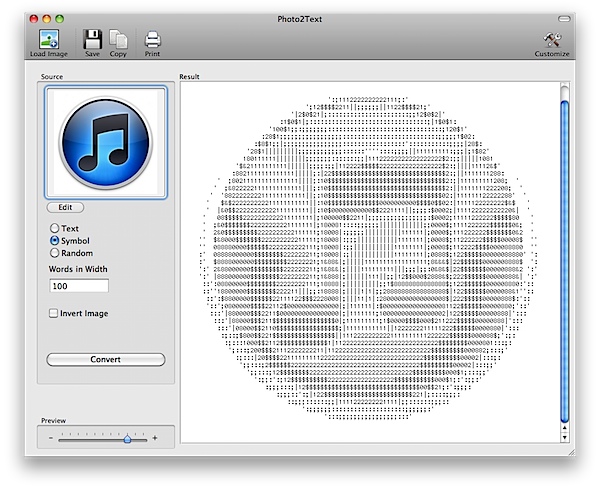Enable the Invert Image checkbox

point(53,313)
